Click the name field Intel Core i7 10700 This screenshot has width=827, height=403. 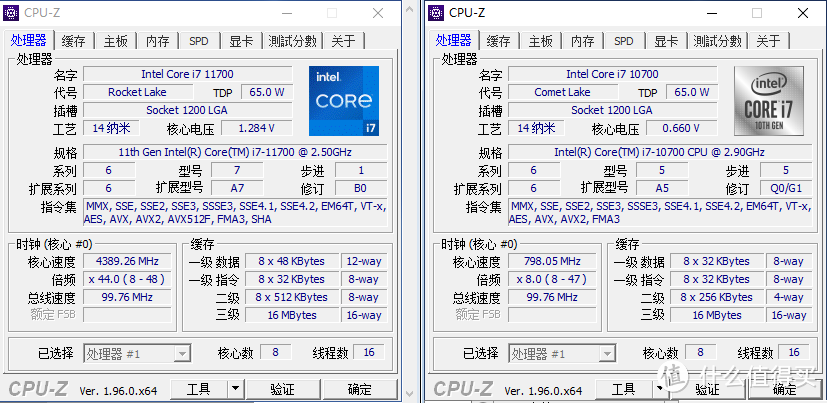coord(613,74)
